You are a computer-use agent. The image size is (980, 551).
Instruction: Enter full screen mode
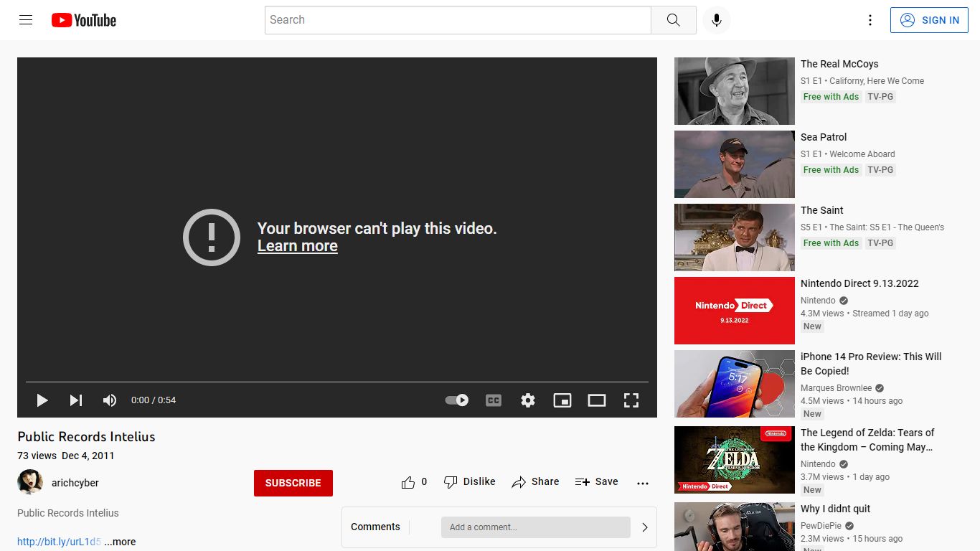[631, 400]
